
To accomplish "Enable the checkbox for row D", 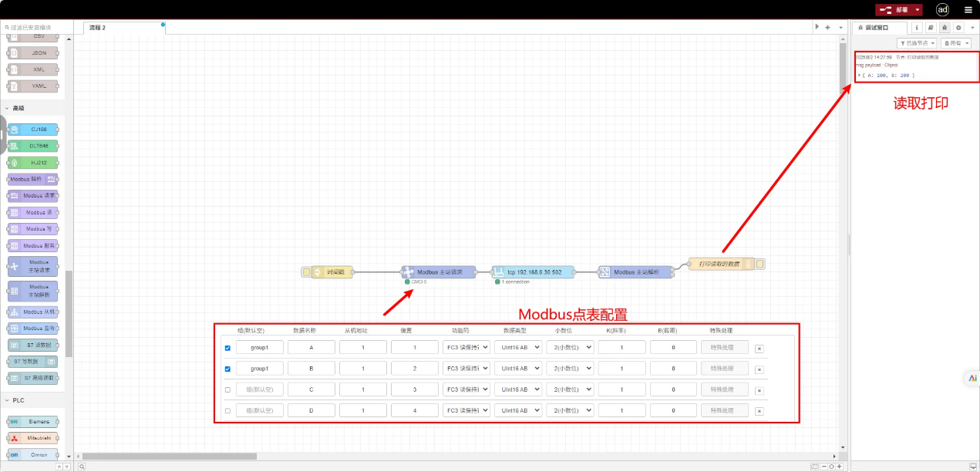I will (227, 410).
